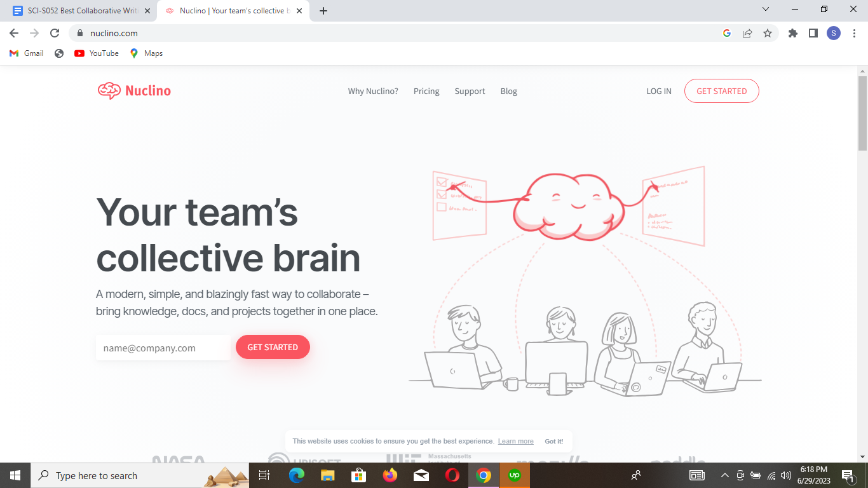868x488 pixels.
Task: Toggle the browser side panel
Action: tap(813, 33)
